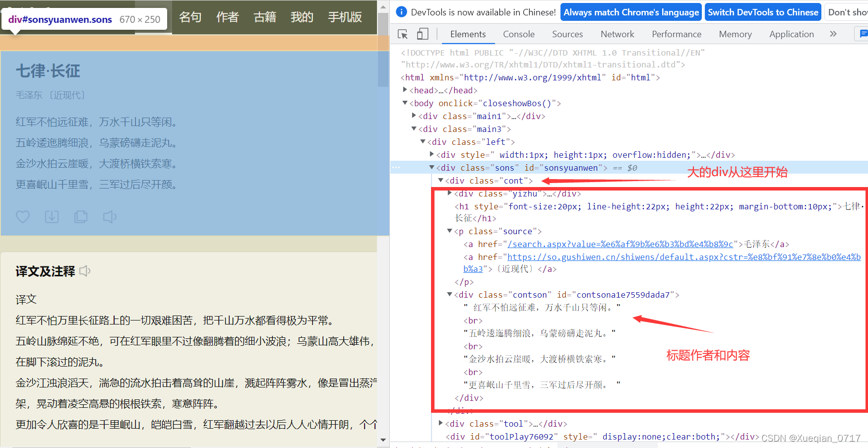Click author 毛泽东 link on the page
Screen dimensions: 868x448
[x=29, y=95]
